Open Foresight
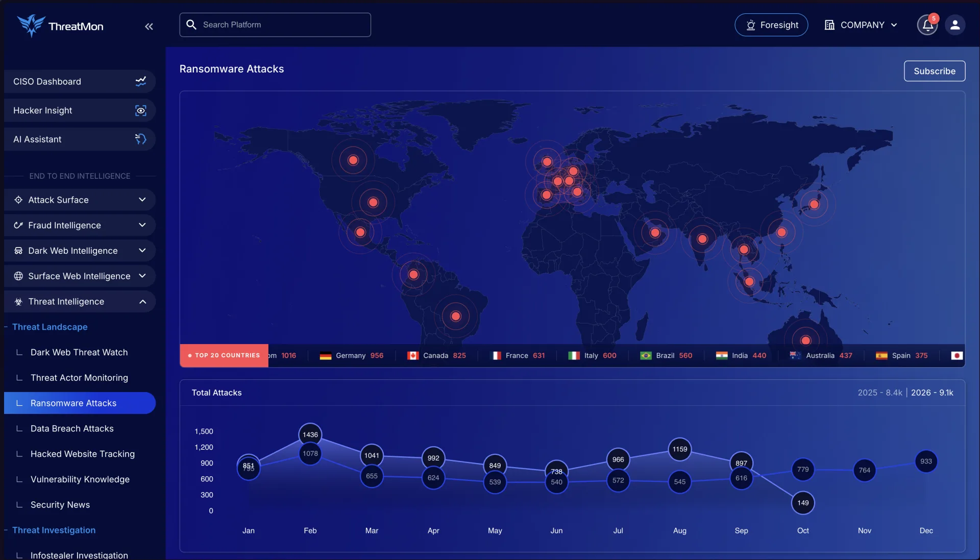Screen dimensions: 980x560 tap(771, 25)
